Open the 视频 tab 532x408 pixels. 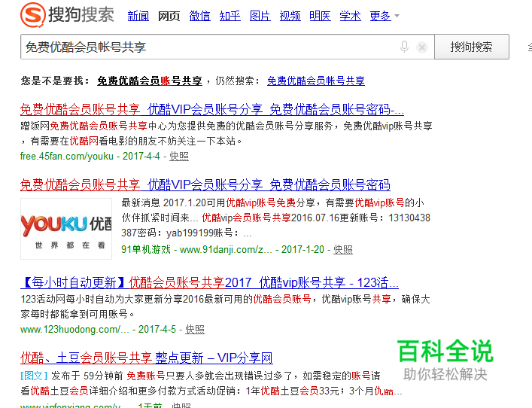tap(290, 16)
